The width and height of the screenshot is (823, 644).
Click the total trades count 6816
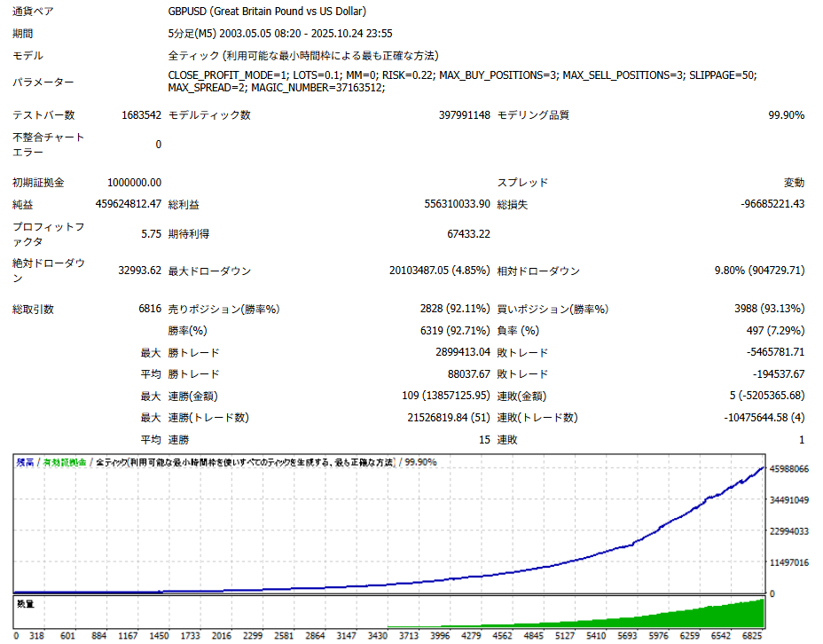pos(150,310)
